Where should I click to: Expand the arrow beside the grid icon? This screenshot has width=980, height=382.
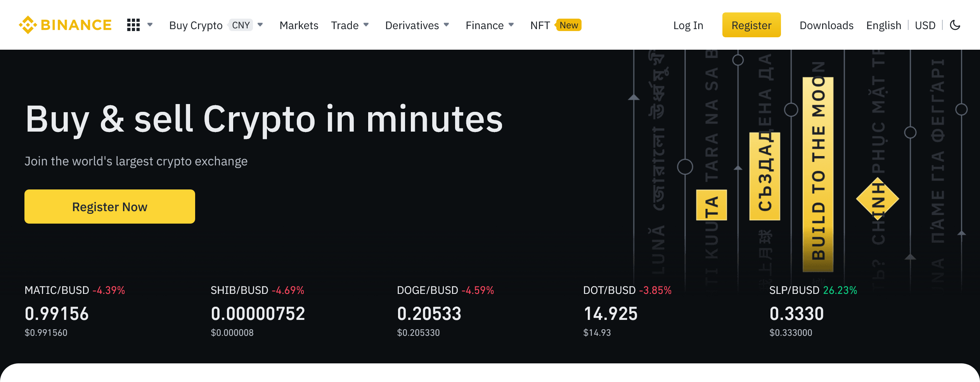point(150,25)
